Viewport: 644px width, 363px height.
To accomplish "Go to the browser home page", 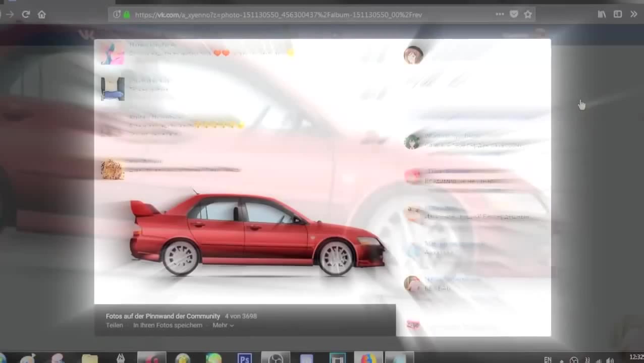I will (x=42, y=15).
